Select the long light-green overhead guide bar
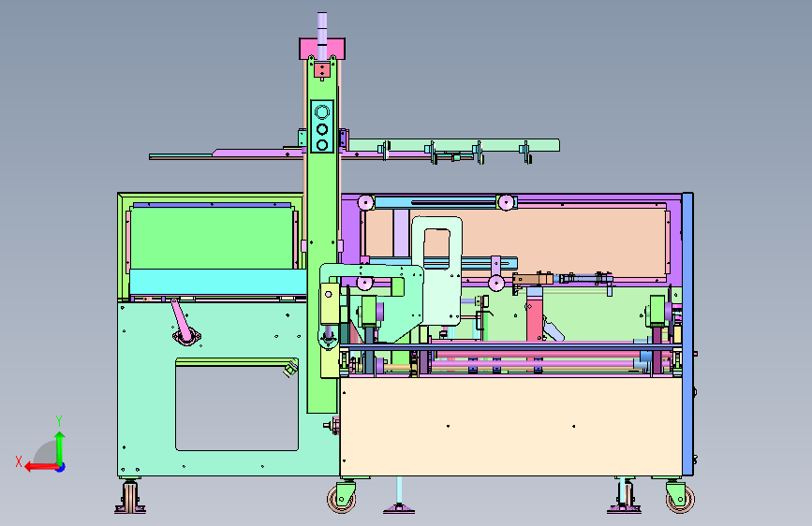The image size is (812, 526). tap(453, 145)
